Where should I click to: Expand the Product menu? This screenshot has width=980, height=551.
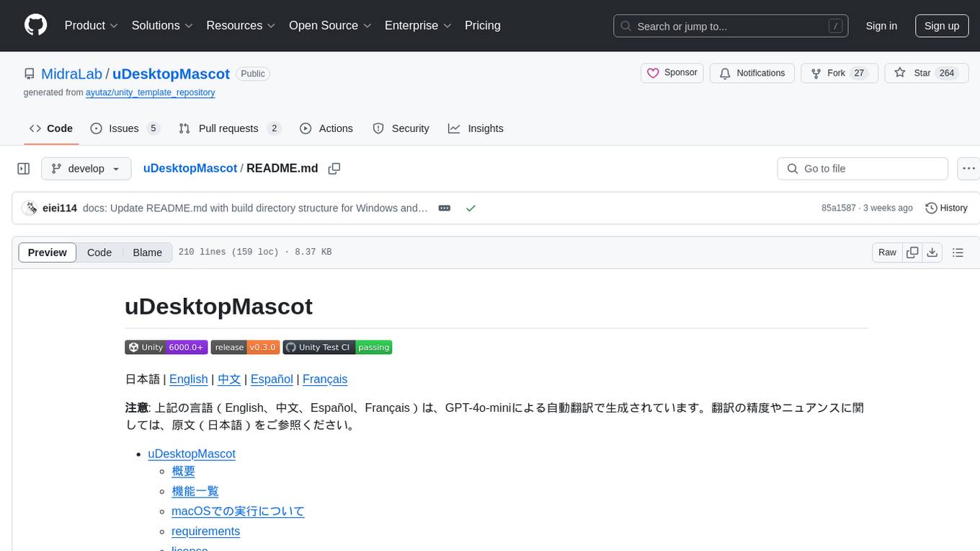[92, 25]
